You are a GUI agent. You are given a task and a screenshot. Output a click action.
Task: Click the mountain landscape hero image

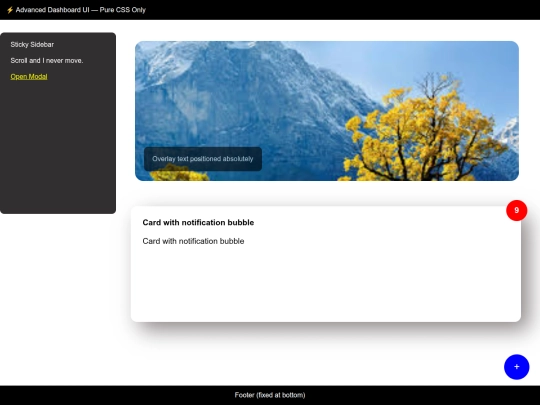327,111
